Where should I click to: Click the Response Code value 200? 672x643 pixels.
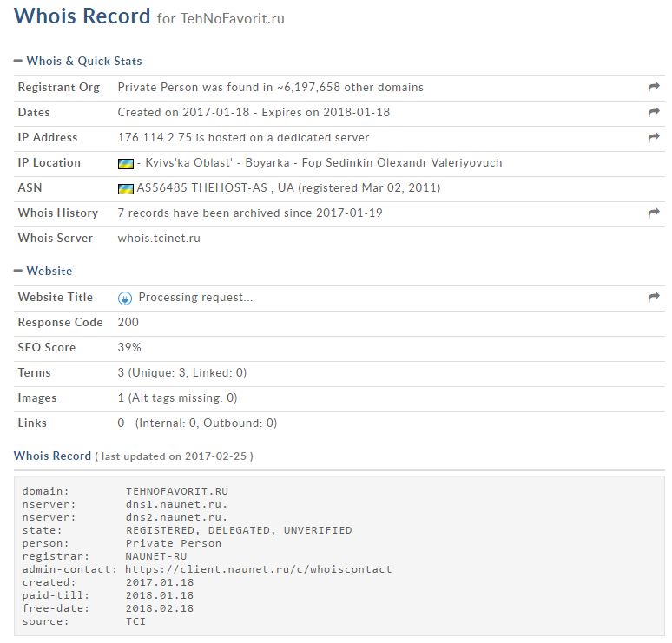click(128, 322)
